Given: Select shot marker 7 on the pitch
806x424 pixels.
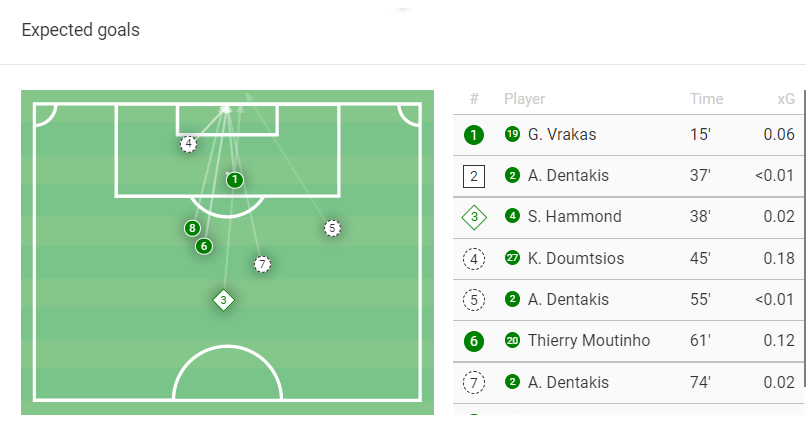Looking at the screenshot, I should [262, 264].
